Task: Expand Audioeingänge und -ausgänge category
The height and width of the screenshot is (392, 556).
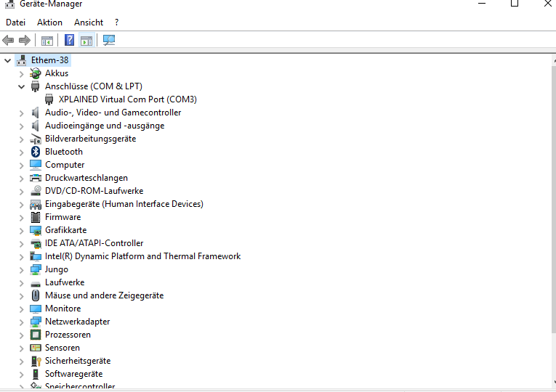Action: coord(21,126)
